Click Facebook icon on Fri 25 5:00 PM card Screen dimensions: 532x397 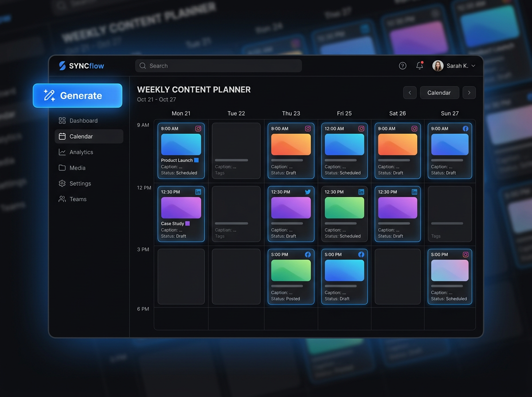coord(361,254)
